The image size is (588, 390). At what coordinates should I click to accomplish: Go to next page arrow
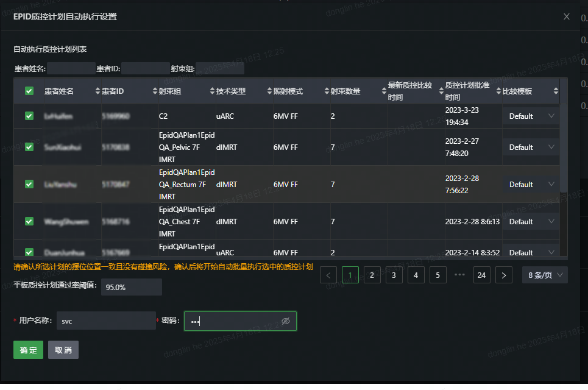coord(504,275)
